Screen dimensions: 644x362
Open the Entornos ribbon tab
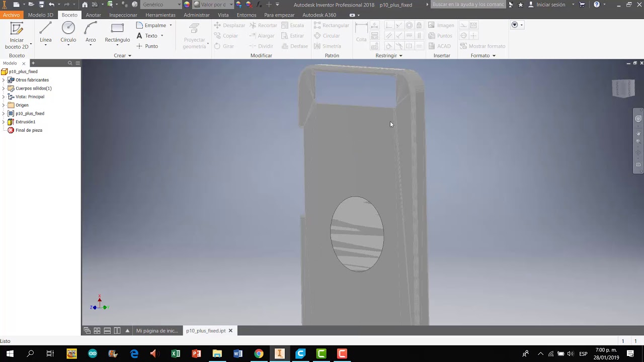247,15
